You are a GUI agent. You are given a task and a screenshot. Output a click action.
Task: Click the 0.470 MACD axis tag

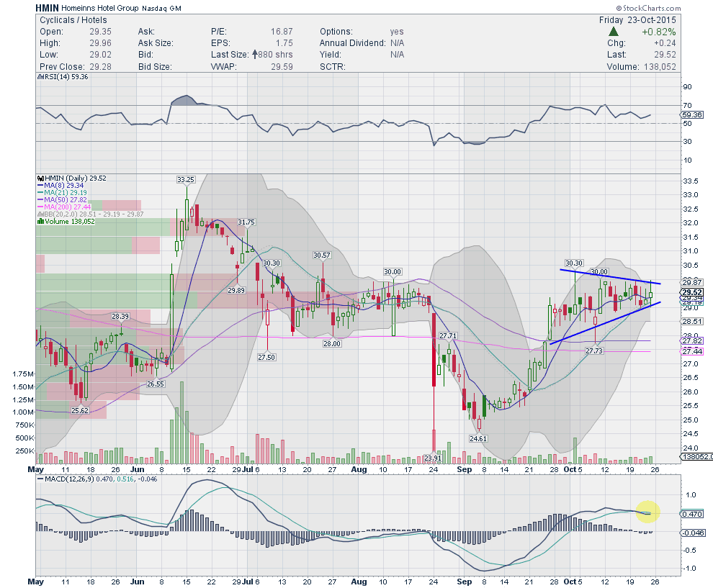tap(692, 514)
